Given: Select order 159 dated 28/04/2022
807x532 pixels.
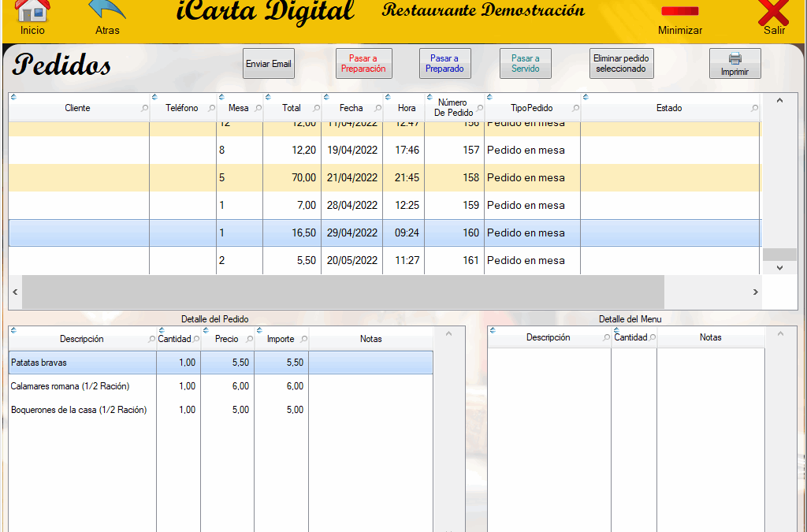Looking at the screenshot, I should 385,205.
